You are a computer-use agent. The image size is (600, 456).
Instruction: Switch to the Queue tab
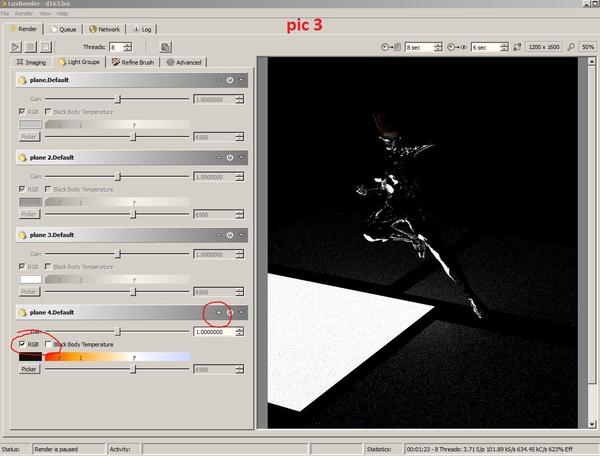(x=63, y=29)
